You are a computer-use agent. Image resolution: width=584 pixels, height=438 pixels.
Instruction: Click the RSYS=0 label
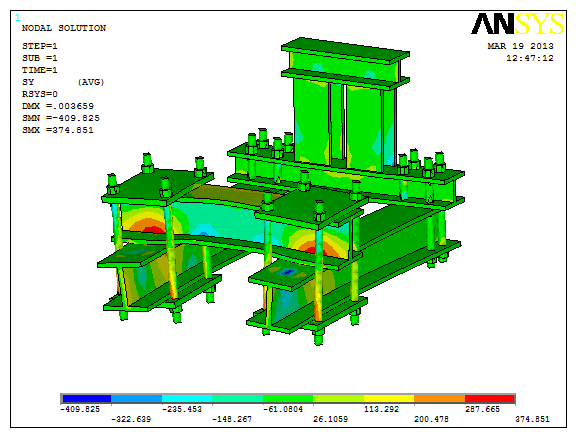tap(40, 94)
